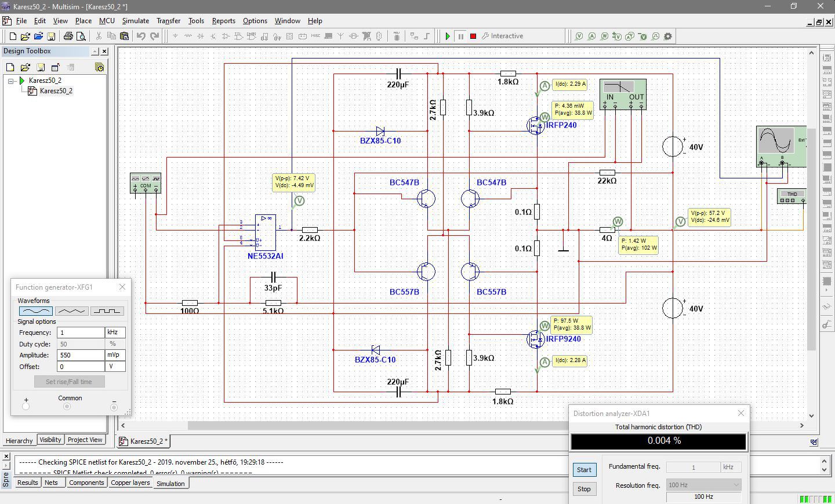Image resolution: width=835 pixels, height=504 pixels.
Task: Run the simulation with the green play icon
Action: [448, 36]
